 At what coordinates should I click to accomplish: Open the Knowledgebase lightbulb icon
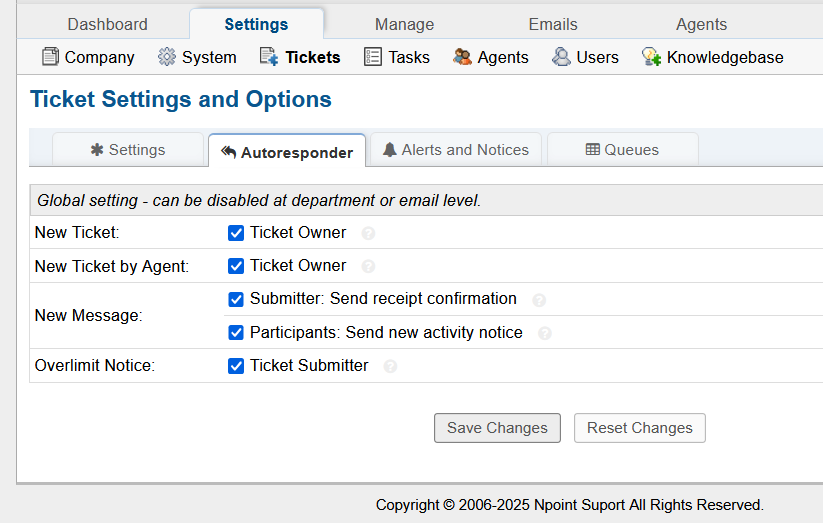tap(651, 56)
